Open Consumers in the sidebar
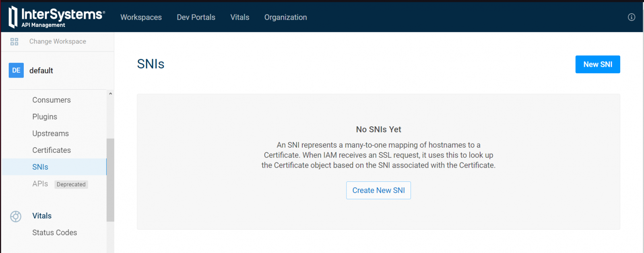 [52, 100]
